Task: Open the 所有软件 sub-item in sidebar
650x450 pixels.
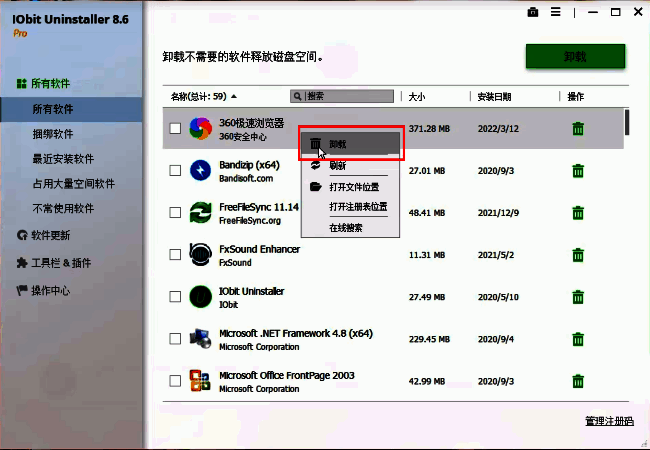Action: [71, 109]
